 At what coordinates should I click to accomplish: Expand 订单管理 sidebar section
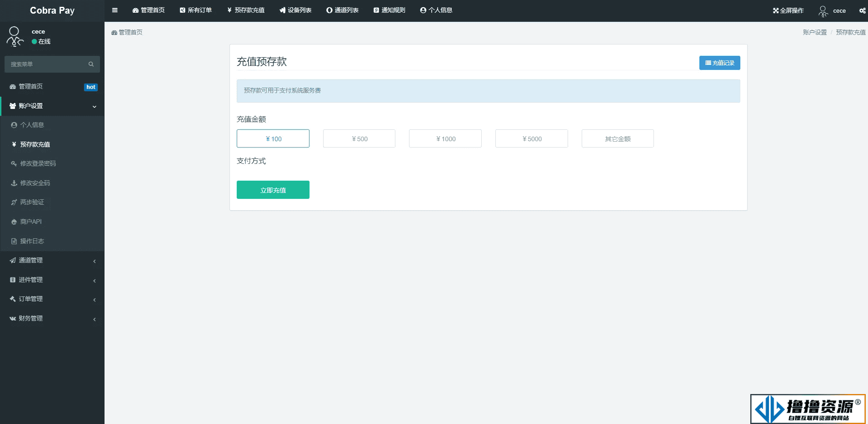coord(52,299)
